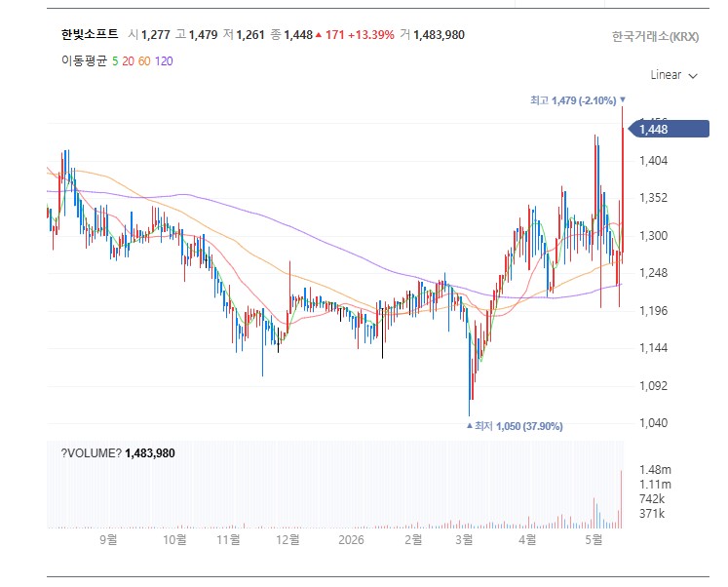Click the 1,448 current price tag
This screenshot has height=587, width=728.
tap(669, 129)
